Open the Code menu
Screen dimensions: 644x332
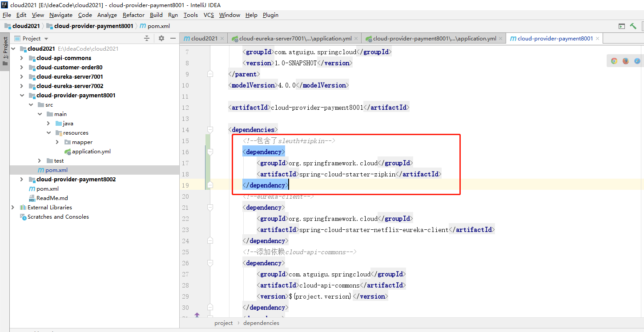[85, 15]
